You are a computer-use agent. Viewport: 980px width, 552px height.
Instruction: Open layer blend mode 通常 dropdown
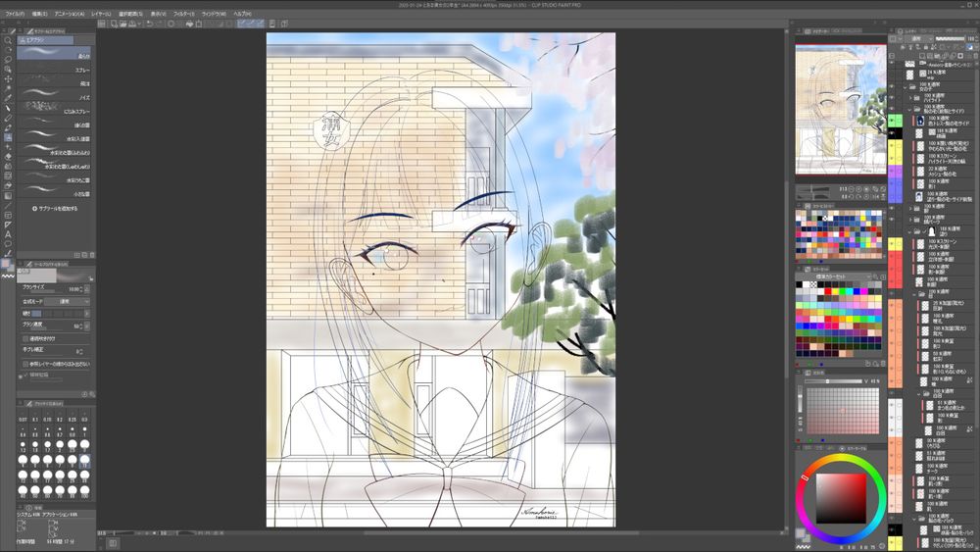point(919,39)
